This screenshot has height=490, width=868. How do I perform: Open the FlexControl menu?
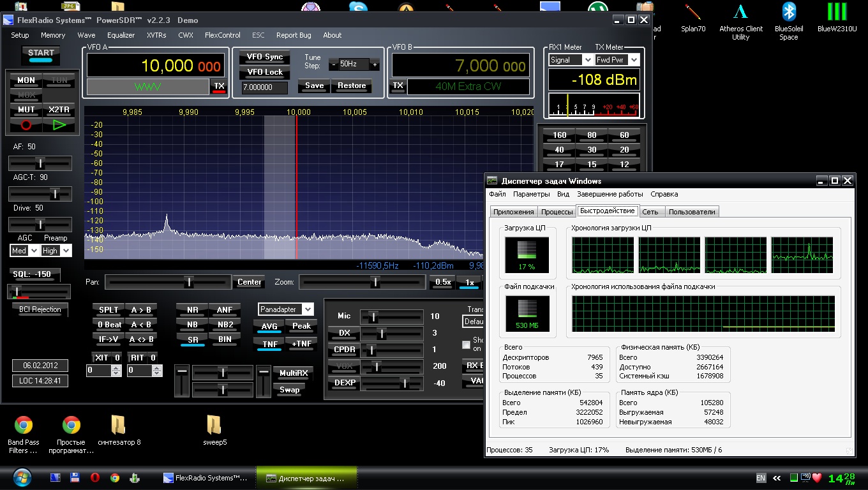[223, 35]
